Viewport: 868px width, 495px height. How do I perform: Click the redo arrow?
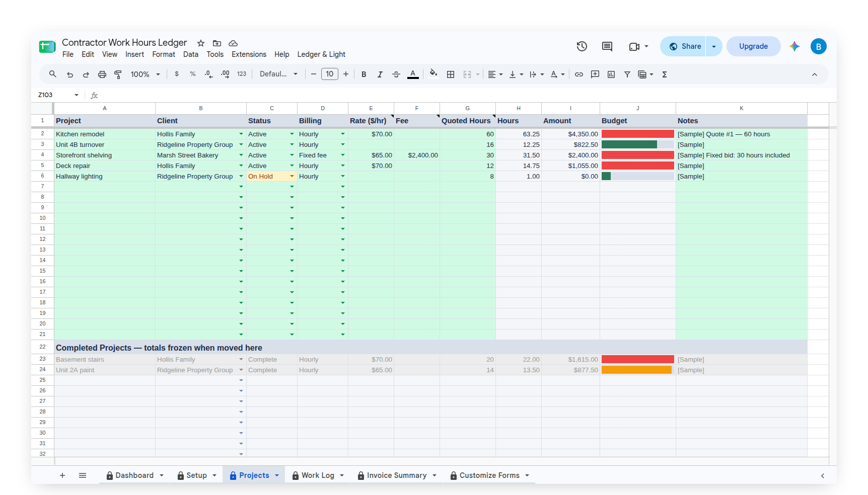tap(86, 74)
